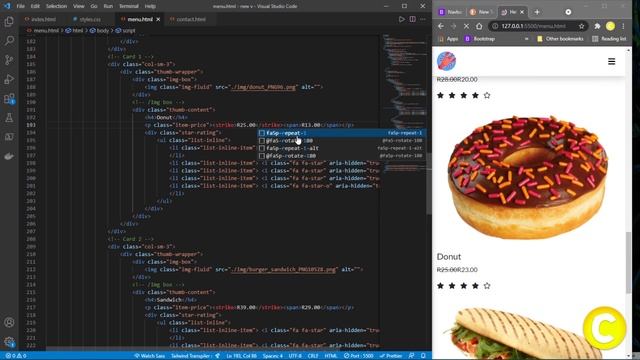Click Chrome's forward arrow
This screenshot has height=360, width=640.
[453, 26]
